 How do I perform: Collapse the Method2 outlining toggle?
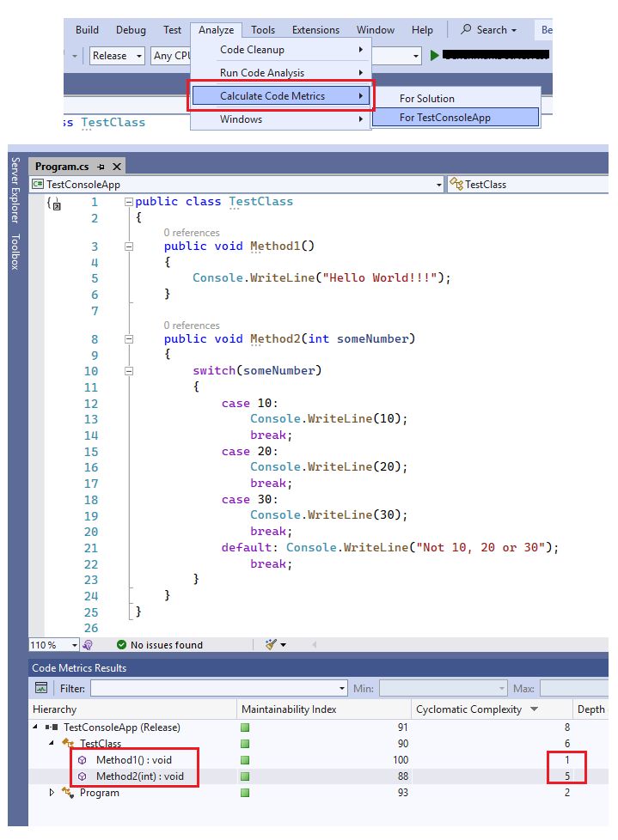point(129,339)
